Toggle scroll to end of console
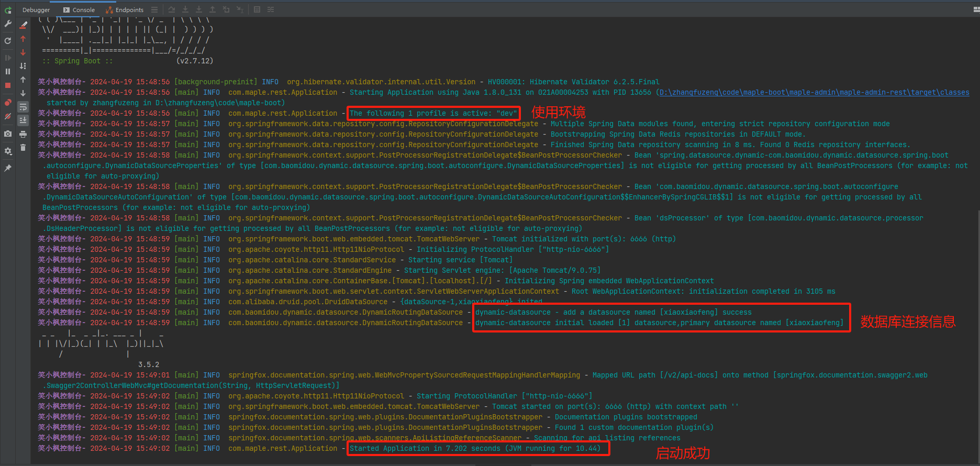Image resolution: width=980 pixels, height=466 pixels. point(23,120)
